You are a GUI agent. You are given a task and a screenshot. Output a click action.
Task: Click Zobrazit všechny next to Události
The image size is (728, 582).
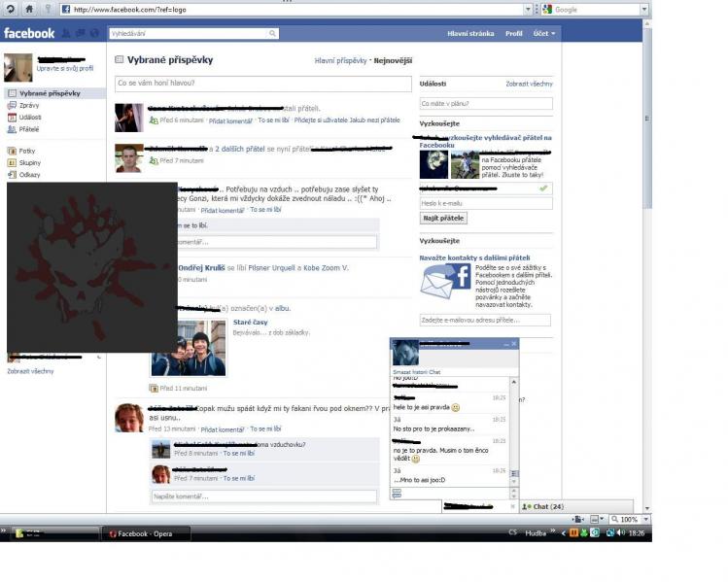point(529,84)
